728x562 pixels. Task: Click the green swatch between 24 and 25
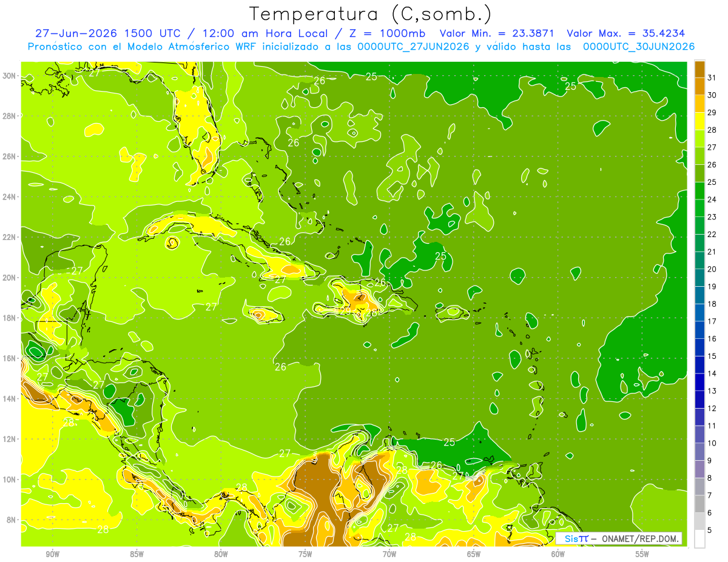pyautogui.click(x=699, y=190)
